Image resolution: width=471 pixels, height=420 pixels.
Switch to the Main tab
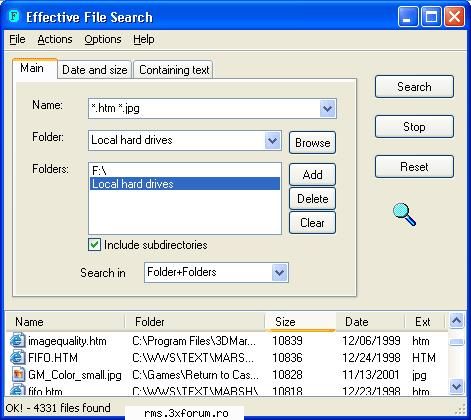point(34,68)
